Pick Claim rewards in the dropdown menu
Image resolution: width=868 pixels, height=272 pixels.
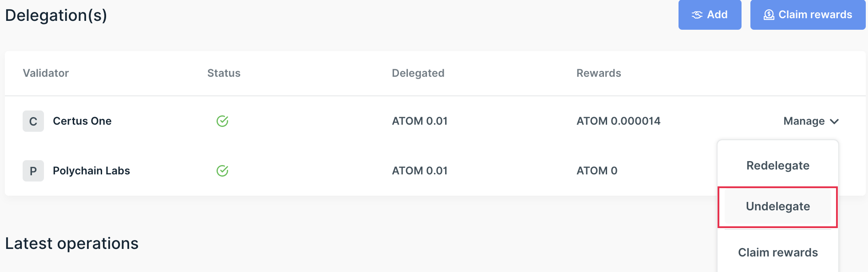click(x=777, y=252)
